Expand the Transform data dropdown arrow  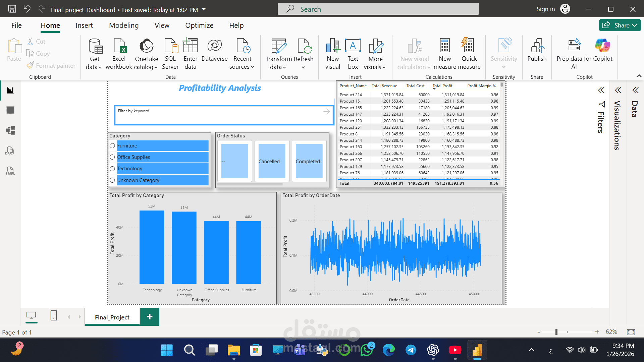coord(284,67)
